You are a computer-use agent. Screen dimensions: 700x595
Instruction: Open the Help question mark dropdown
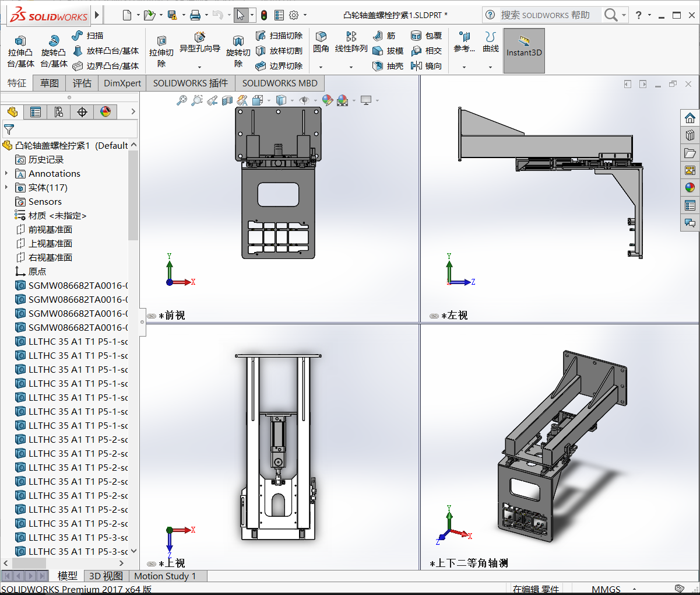(x=650, y=15)
